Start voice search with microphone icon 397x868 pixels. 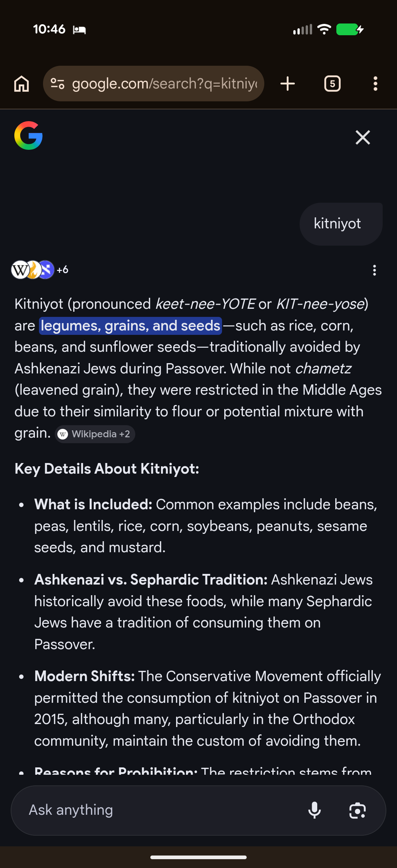[x=314, y=810]
